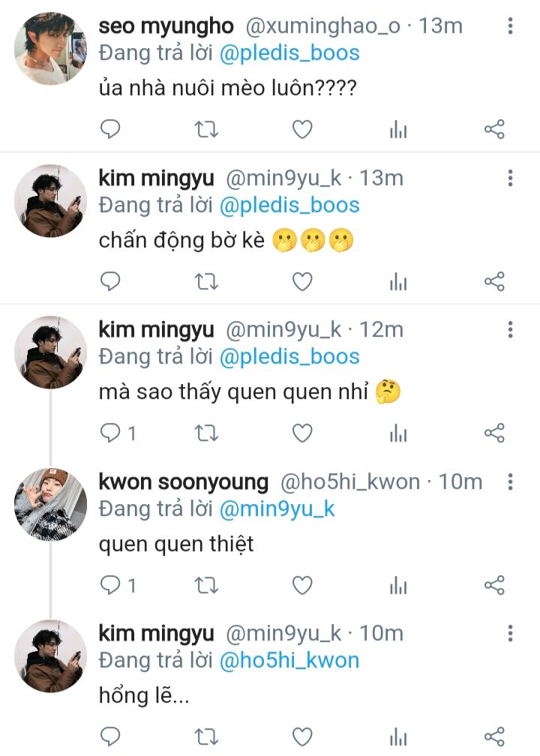This screenshot has width=540, height=756.
Task: View analytics for seo myungho's tweet
Action: click(x=398, y=130)
